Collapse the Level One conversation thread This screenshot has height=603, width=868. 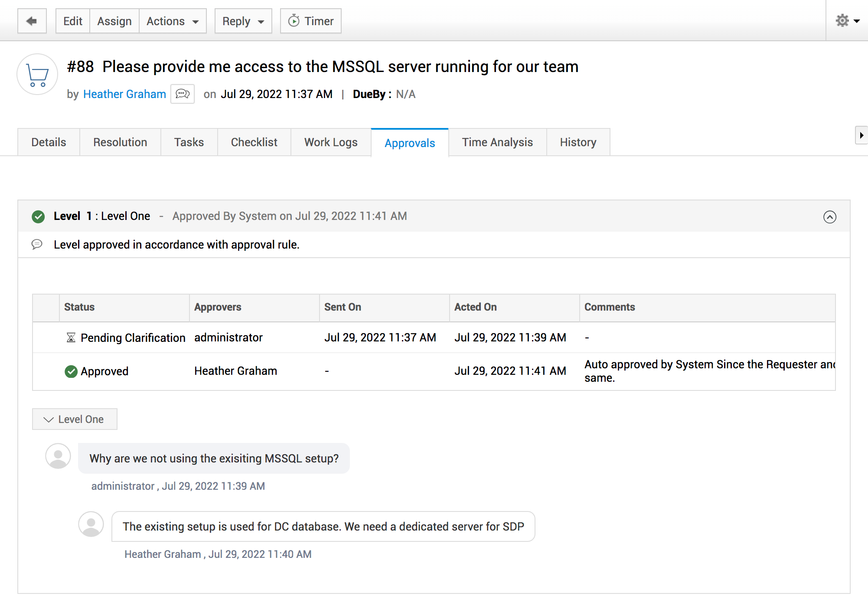tap(75, 419)
